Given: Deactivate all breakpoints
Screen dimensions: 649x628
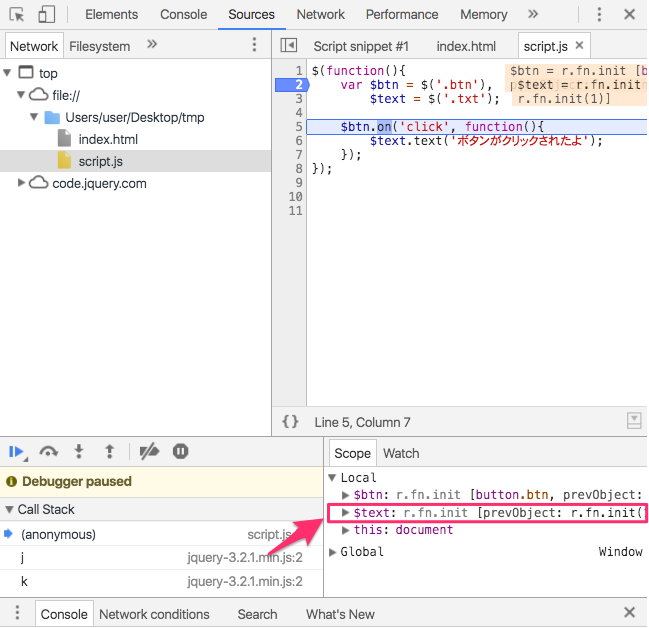Looking at the screenshot, I should tap(149, 452).
